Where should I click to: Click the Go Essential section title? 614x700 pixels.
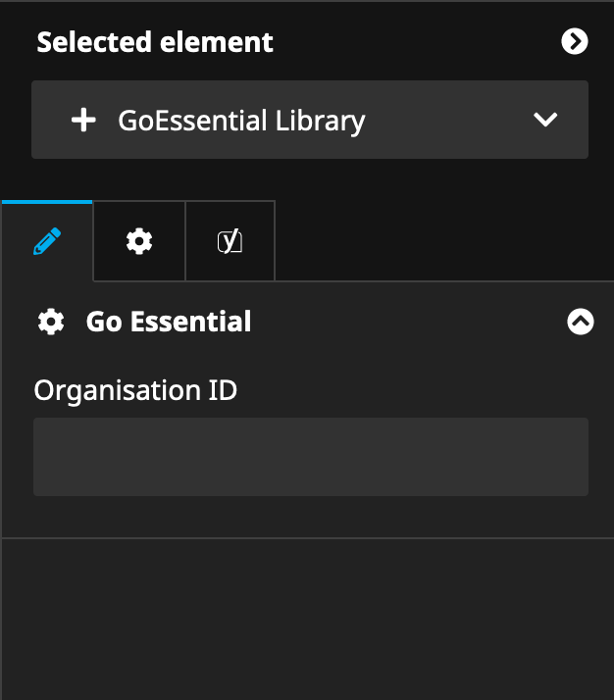coord(169,322)
